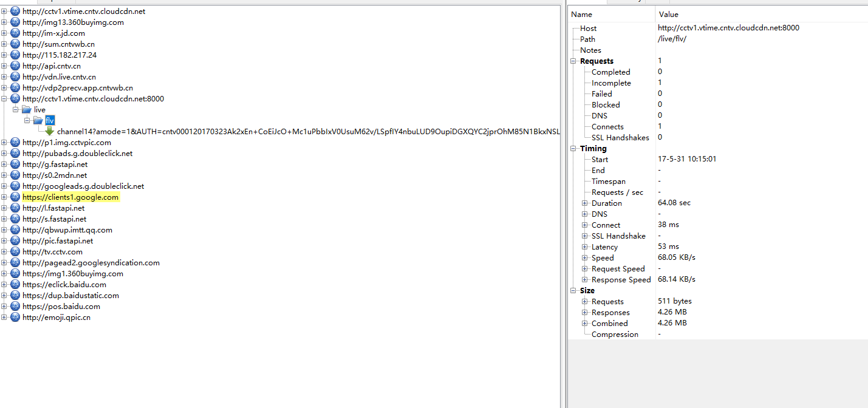Click the Duration value 64.08 sec
The height and width of the screenshot is (408, 868).
click(674, 203)
